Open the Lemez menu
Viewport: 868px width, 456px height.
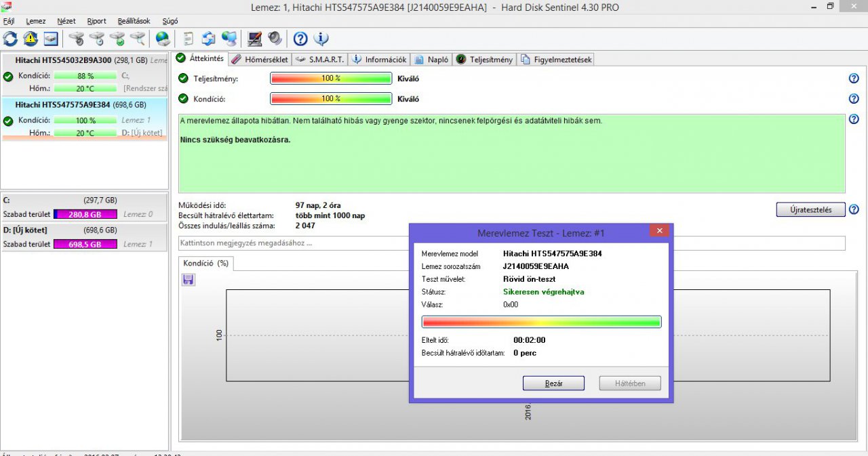point(36,21)
